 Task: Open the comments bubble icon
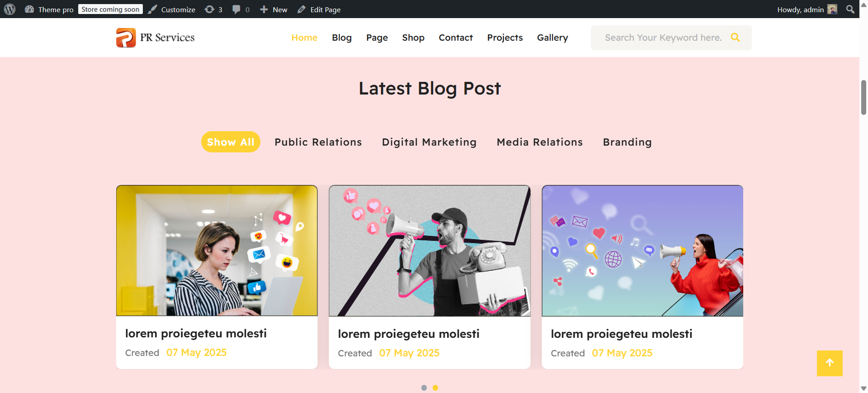coord(236,9)
